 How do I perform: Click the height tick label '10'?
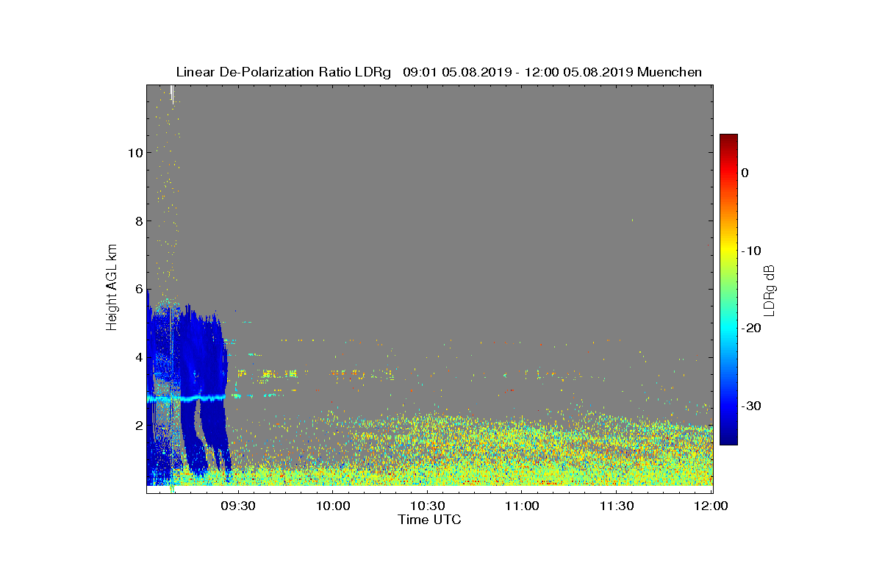coord(134,153)
